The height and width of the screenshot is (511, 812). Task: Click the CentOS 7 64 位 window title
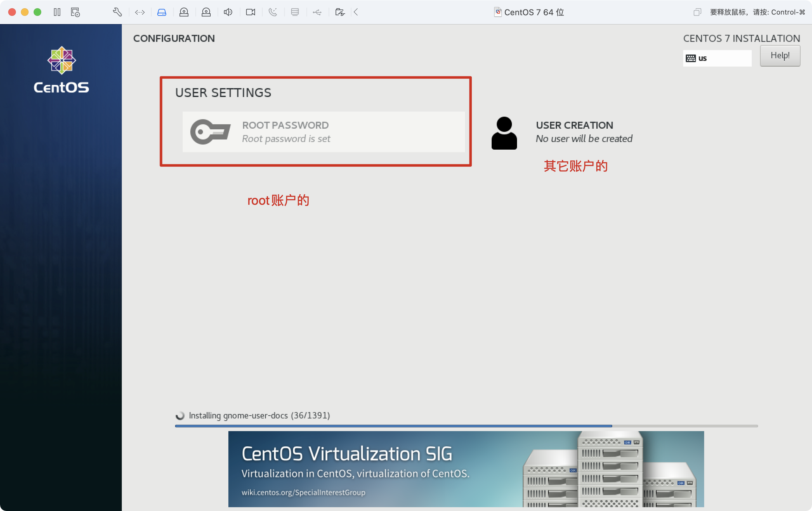point(534,12)
